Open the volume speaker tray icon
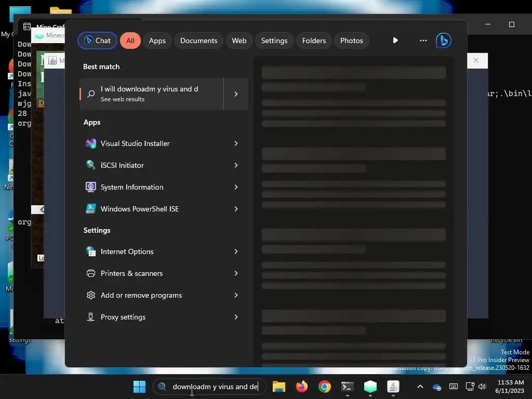This screenshot has width=532, height=399. [x=482, y=387]
